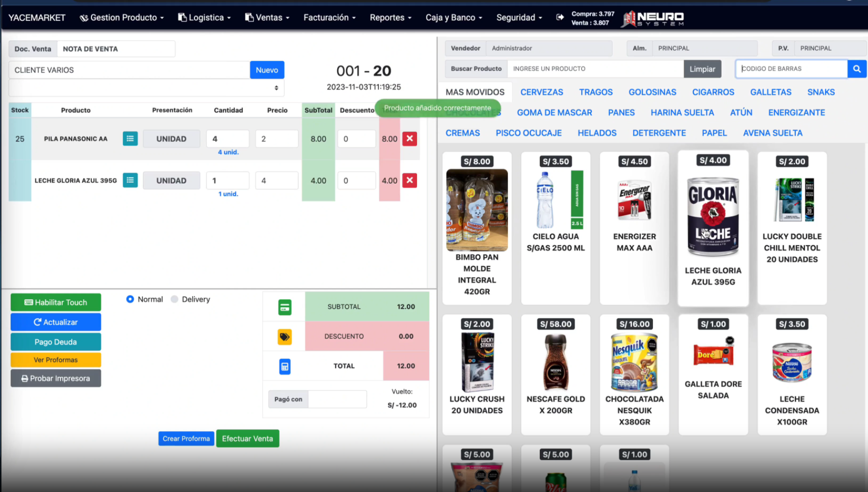868x492 pixels.
Task: Click the yellow discount tag icon
Action: tap(285, 337)
